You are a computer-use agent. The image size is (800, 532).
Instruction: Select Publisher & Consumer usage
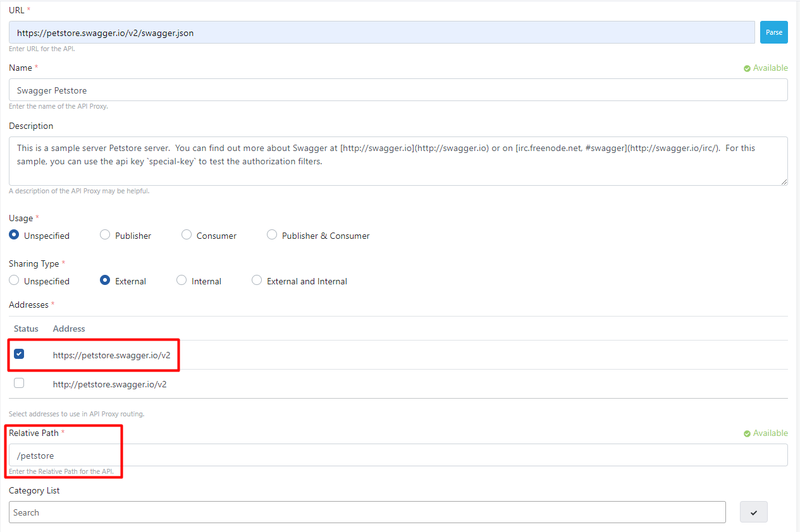tap(272, 235)
